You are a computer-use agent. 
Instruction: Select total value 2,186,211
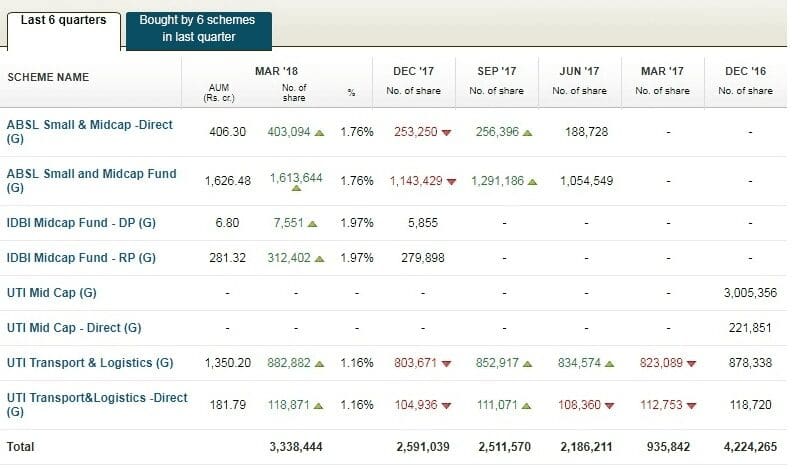tap(586, 447)
